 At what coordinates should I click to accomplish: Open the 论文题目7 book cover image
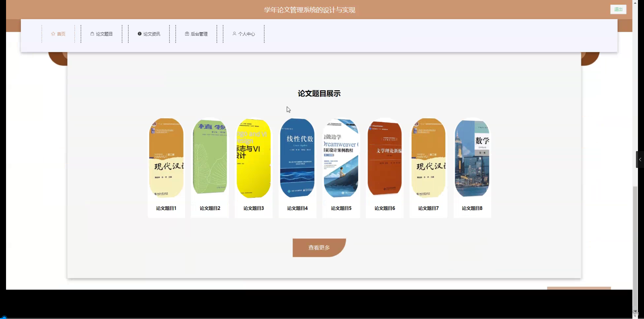coord(429,158)
